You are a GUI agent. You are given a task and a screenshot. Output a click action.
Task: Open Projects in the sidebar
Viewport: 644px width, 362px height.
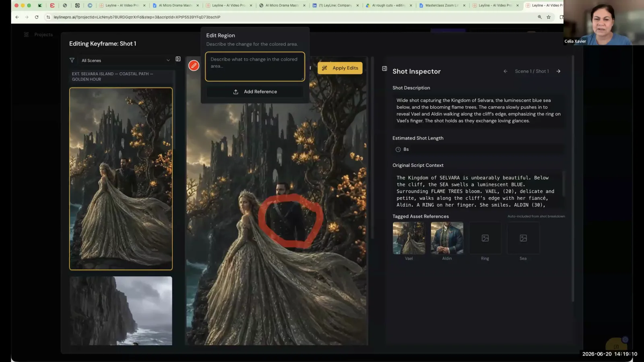(43, 35)
